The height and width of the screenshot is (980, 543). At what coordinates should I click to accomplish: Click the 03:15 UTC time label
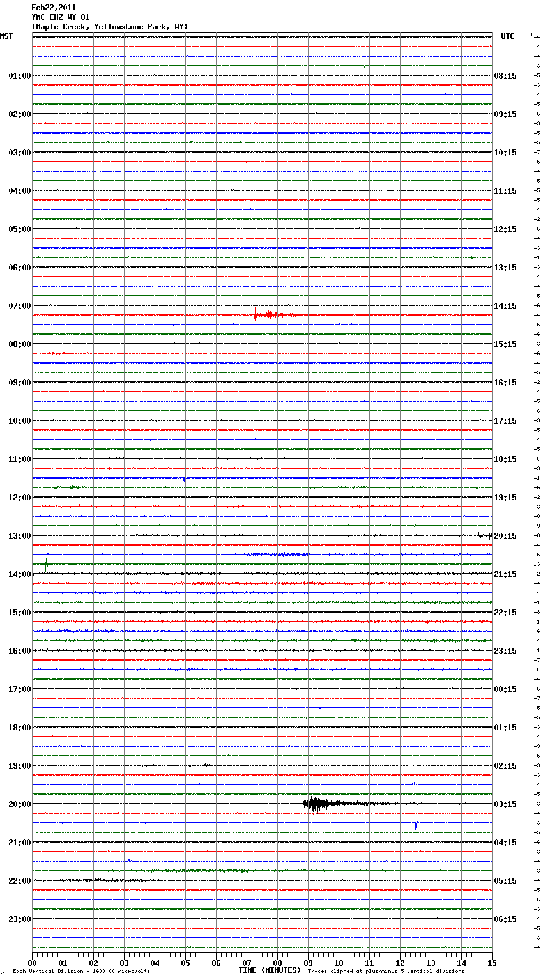coord(505,804)
